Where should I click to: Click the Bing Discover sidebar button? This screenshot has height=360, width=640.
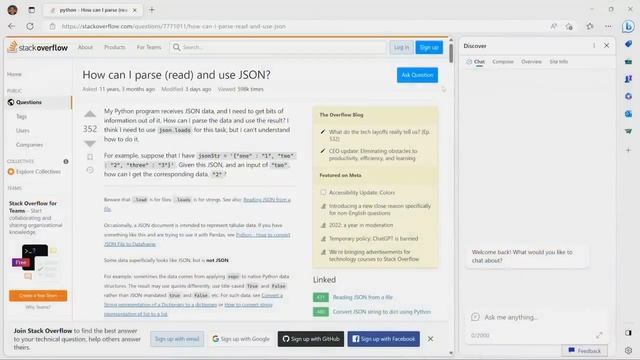tap(628, 27)
